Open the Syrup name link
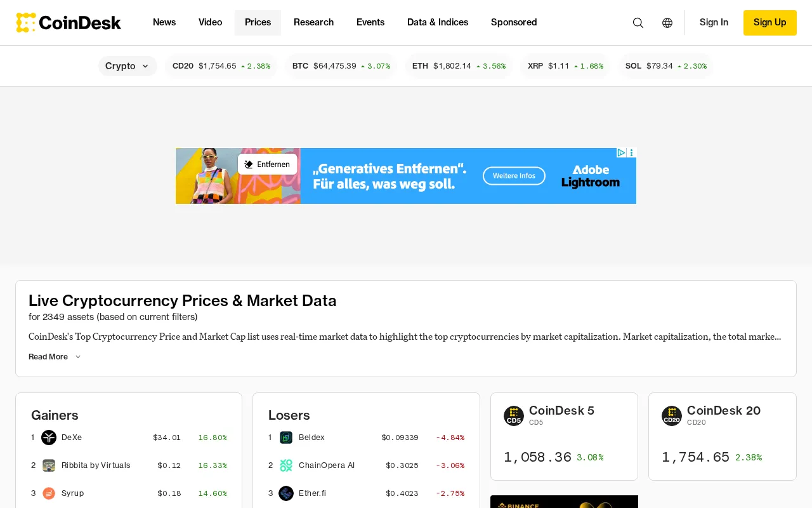Screen dimensions: 812x508 [72, 493]
